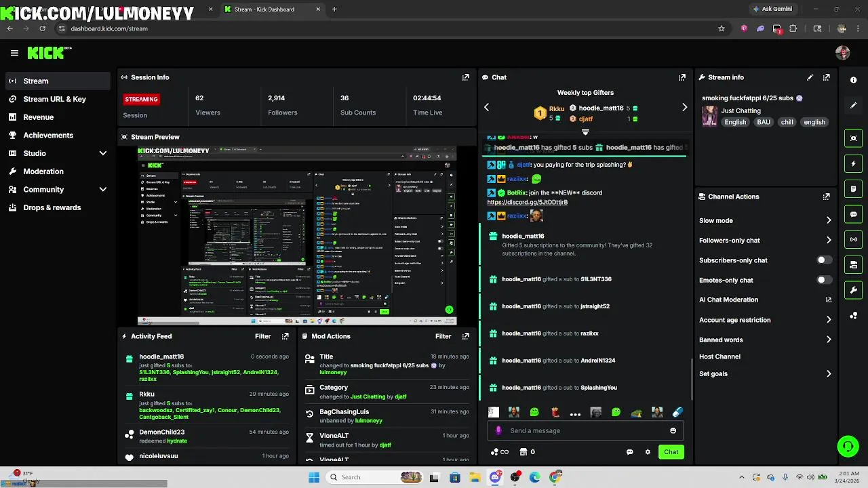Viewport: 868px width, 488px height.
Task: Collapse weekly top gifters with down arrow
Action: coord(585,132)
